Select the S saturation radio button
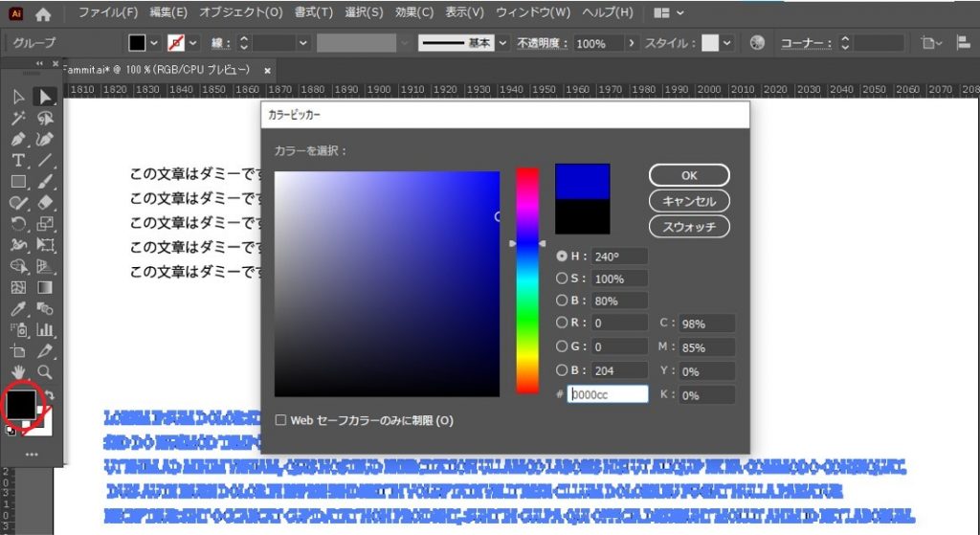This screenshot has width=980, height=535. [x=561, y=279]
